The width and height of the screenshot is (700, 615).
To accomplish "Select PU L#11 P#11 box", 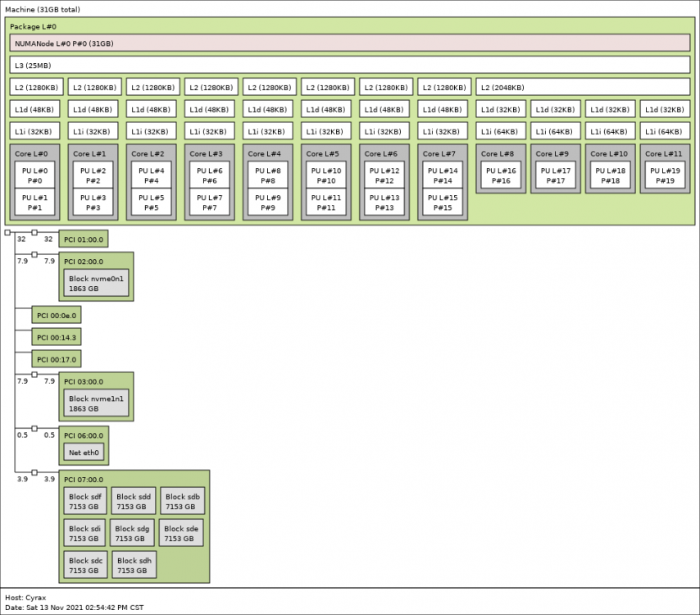I will [326, 203].
